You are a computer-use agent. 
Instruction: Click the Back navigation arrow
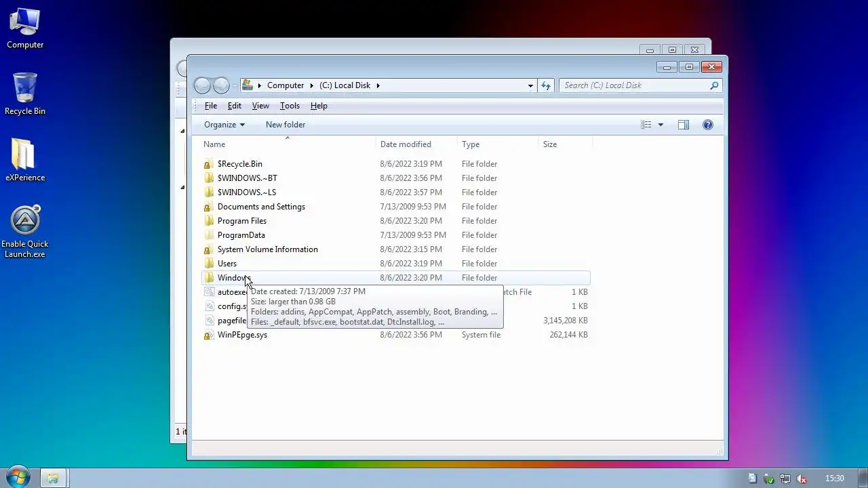[x=202, y=85]
